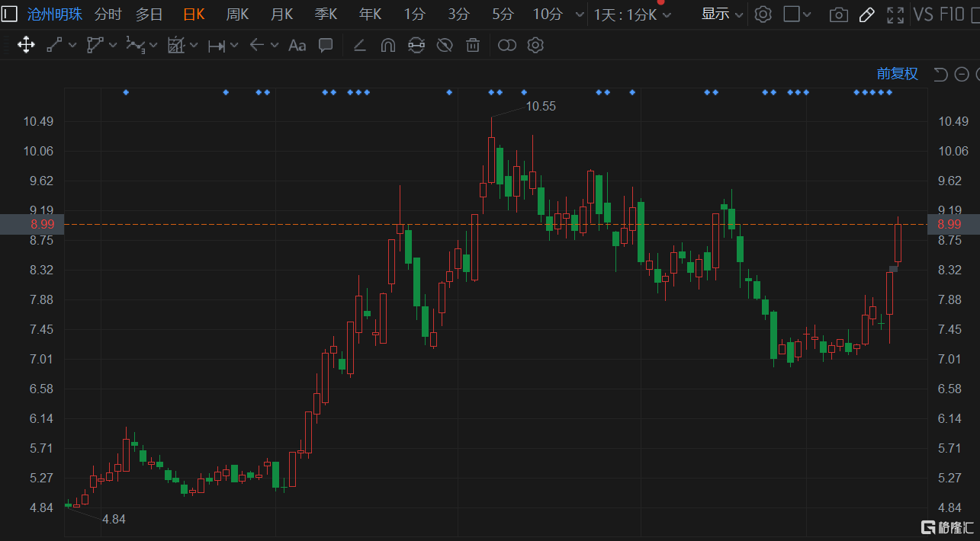
Task: Expand the arrow tool dropdown arrow
Action: point(275,46)
